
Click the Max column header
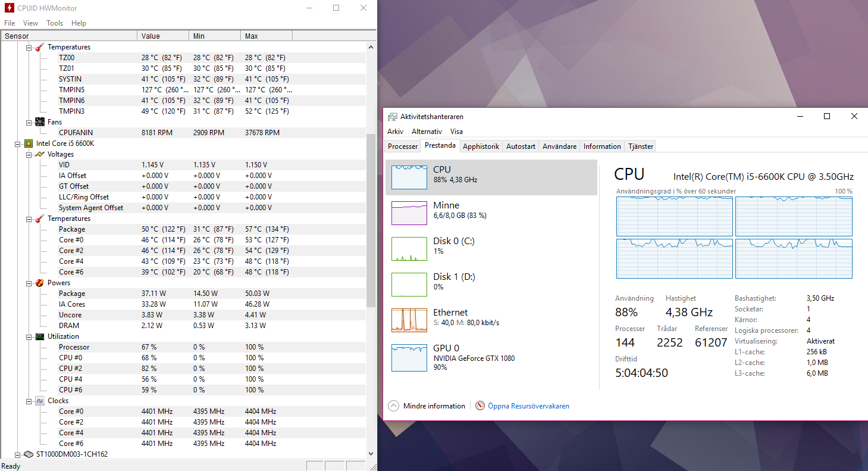point(267,36)
